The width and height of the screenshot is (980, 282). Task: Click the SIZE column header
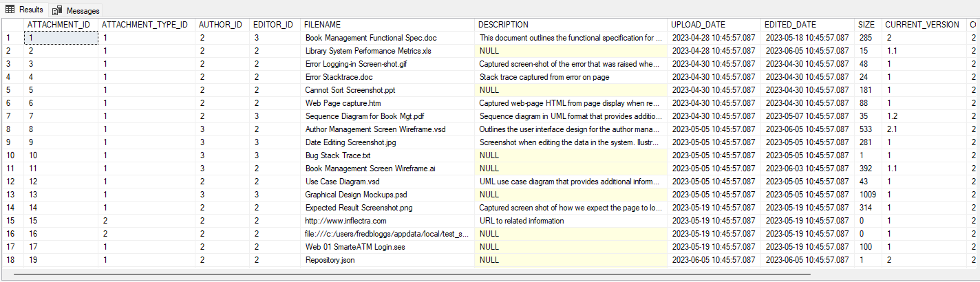point(866,25)
